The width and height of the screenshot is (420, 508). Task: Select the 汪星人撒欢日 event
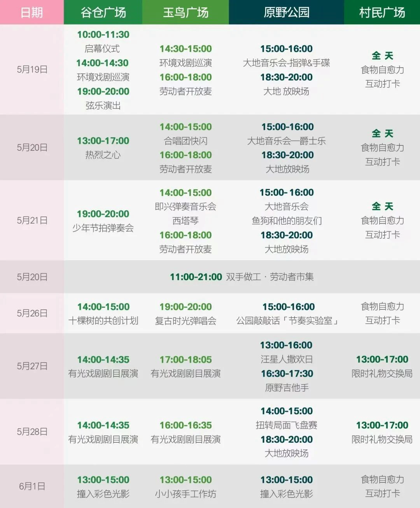point(287,359)
